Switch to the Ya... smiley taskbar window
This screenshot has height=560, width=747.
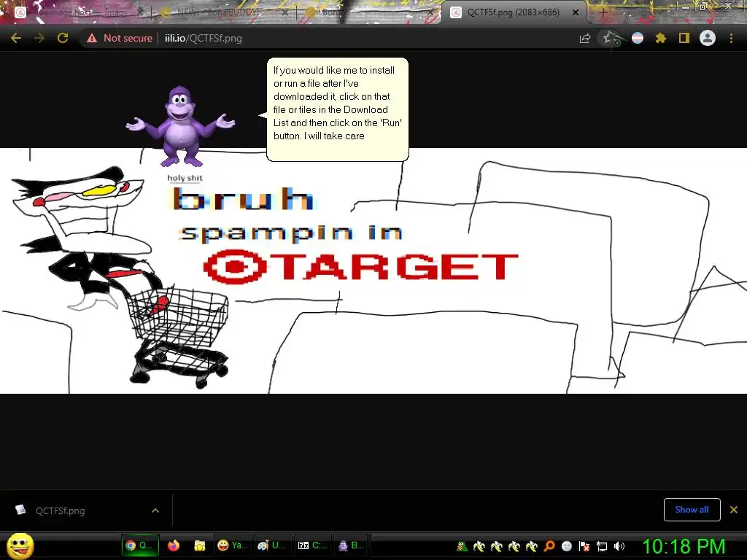pyautogui.click(x=233, y=545)
